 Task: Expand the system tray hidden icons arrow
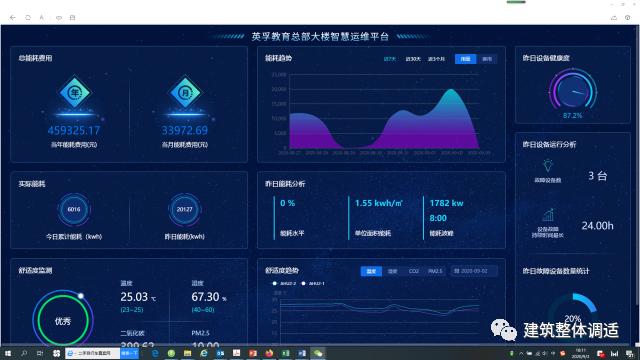tap(521, 353)
